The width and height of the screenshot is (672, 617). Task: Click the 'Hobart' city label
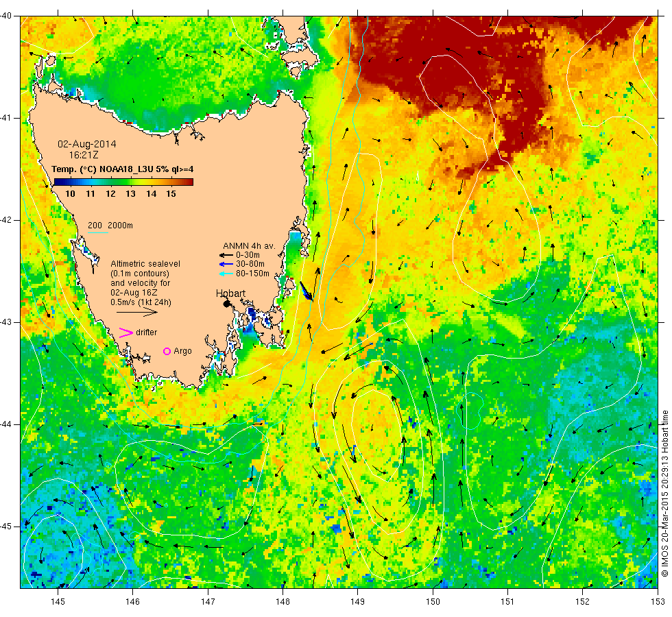[x=230, y=293]
